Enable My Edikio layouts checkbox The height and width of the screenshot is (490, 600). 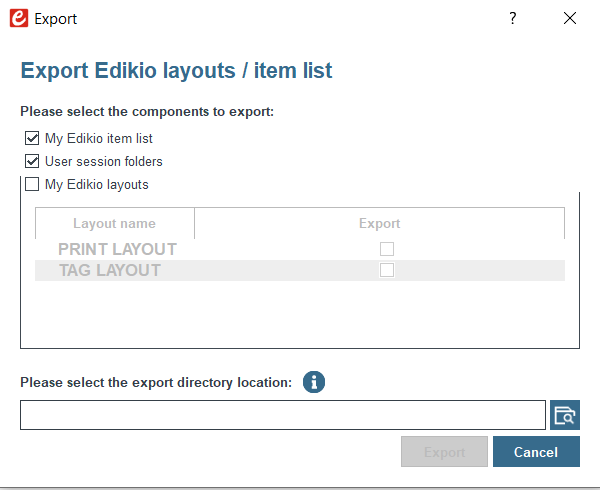(x=32, y=184)
